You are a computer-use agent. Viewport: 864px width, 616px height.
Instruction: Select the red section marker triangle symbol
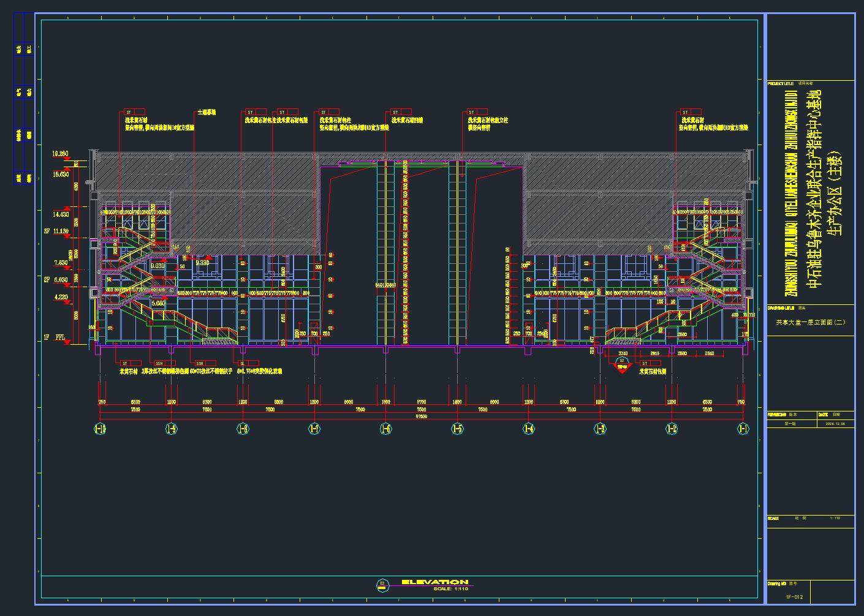[622, 366]
